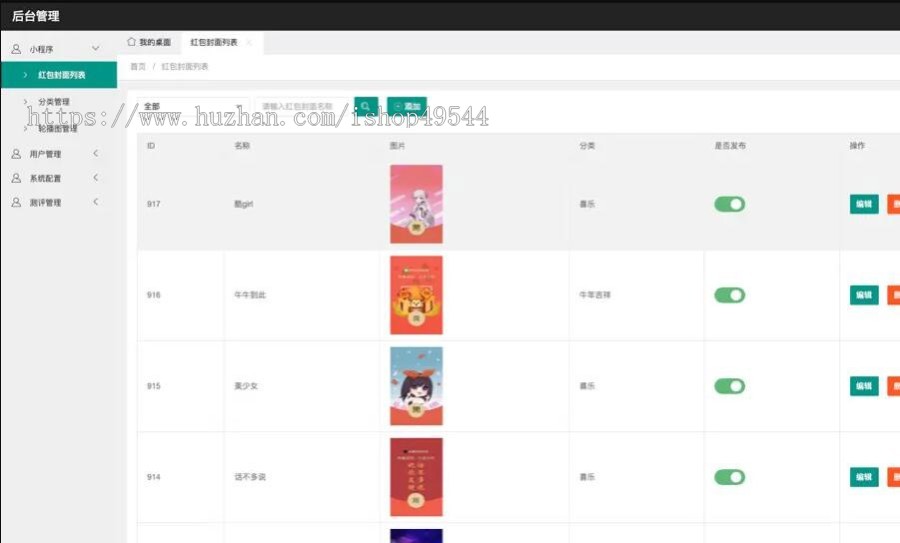Click the 操作 column header
Image resolution: width=900 pixels, height=543 pixels.
tap(857, 146)
